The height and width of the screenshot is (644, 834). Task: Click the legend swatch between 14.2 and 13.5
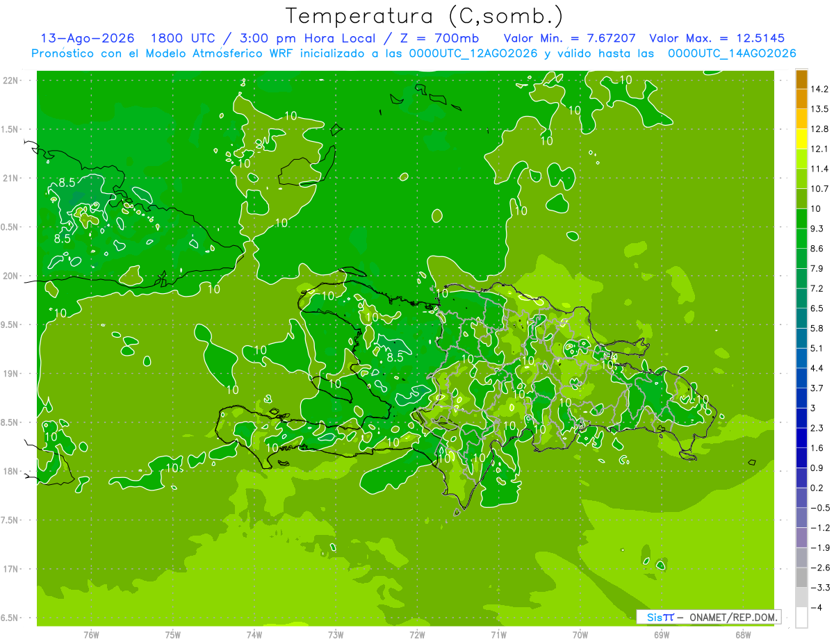click(801, 99)
